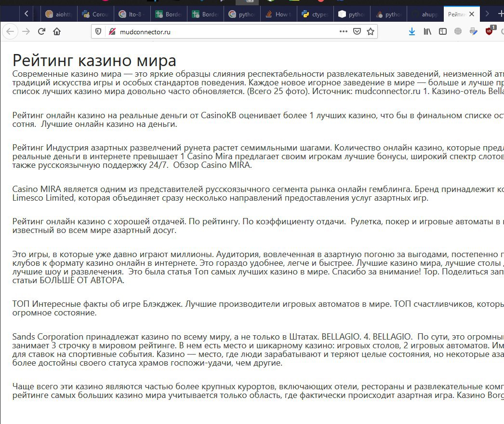Switch to the first Border tab
The image size is (504, 424).
169,14
